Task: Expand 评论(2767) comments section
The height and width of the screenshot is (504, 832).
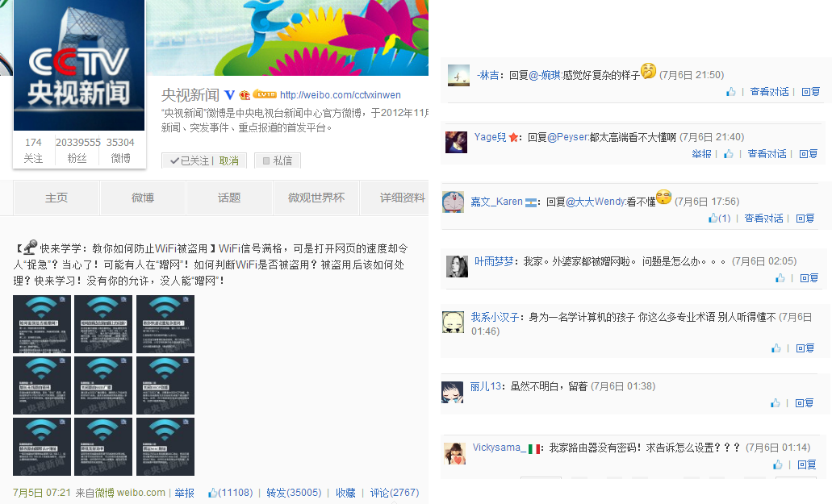Action: [395, 493]
